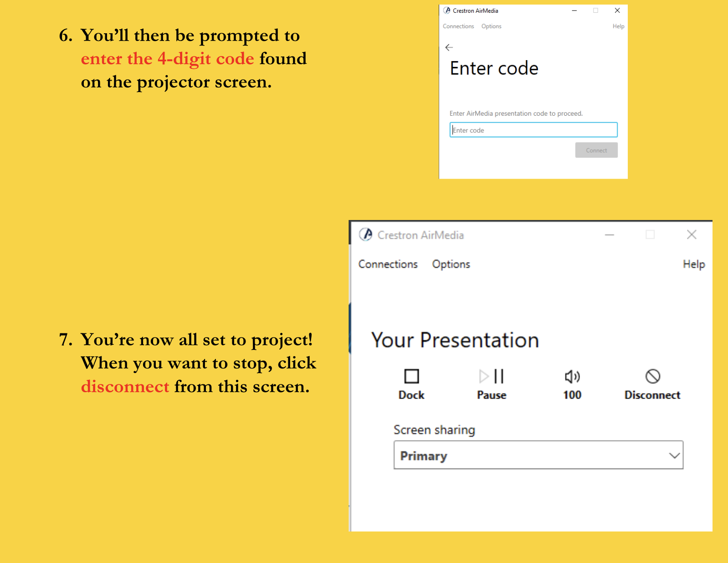Click the 'Enter code' heading

[x=494, y=68]
